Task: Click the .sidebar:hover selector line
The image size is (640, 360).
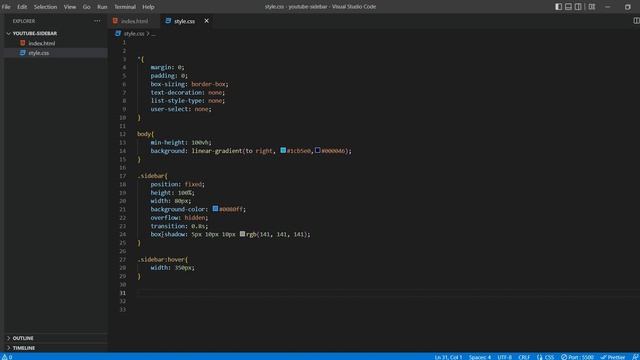Action: click(x=162, y=259)
